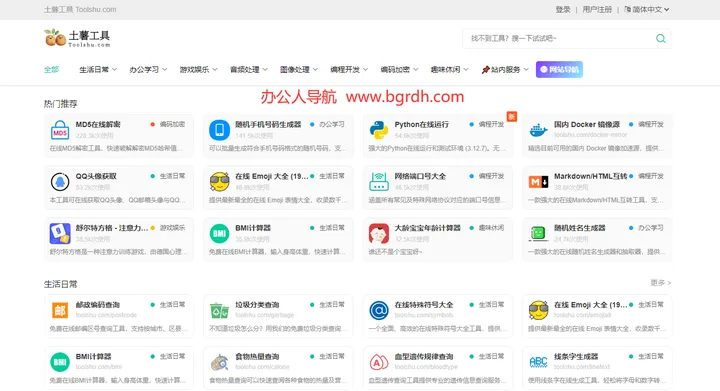Click the QQ头像获取 penguin icon

coord(60,182)
